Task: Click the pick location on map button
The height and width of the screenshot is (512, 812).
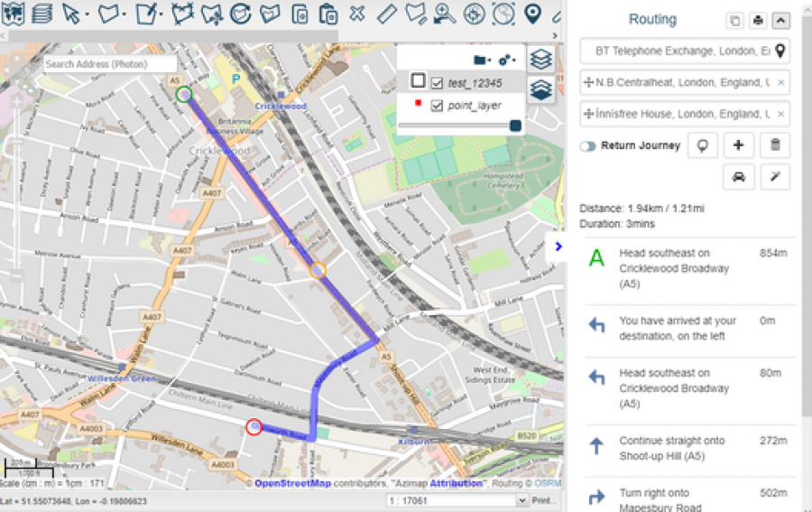Action: [x=702, y=145]
